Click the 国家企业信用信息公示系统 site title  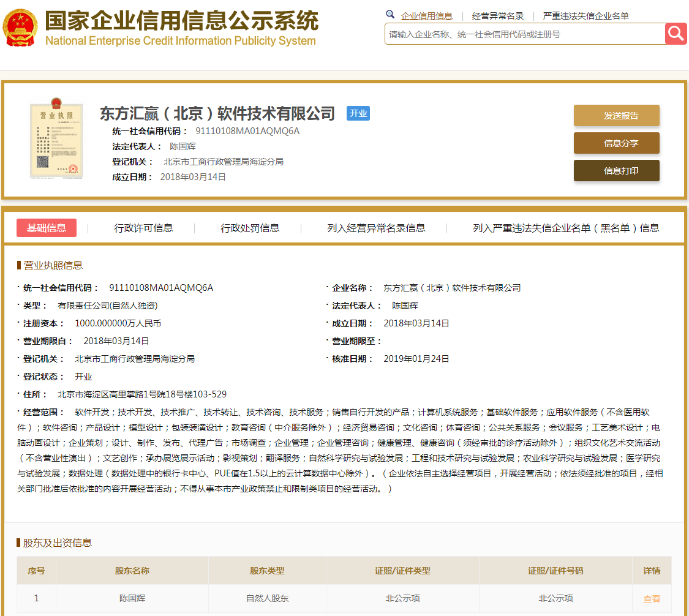pyautogui.click(x=181, y=21)
